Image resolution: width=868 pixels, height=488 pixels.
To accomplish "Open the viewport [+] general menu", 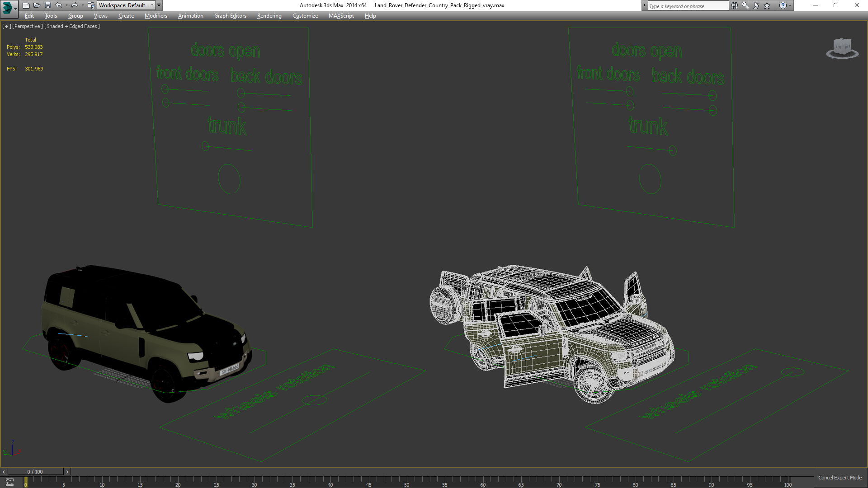I will 7,26.
